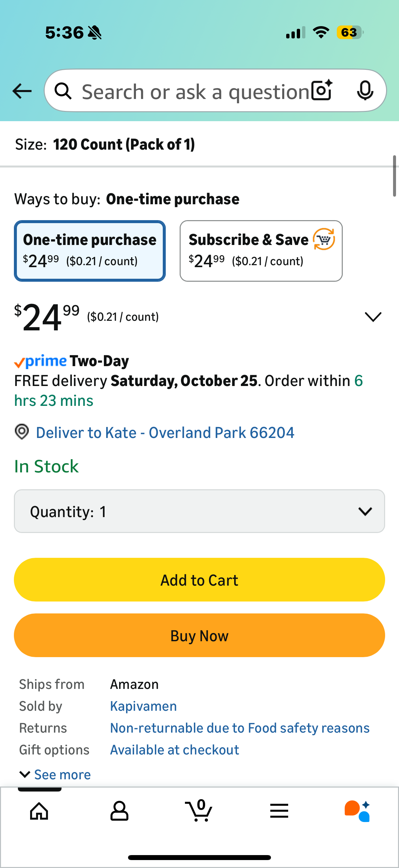Screen dimensions: 399x868
Task: Open Non-returnable Food safety reasons link
Action: click(x=240, y=728)
